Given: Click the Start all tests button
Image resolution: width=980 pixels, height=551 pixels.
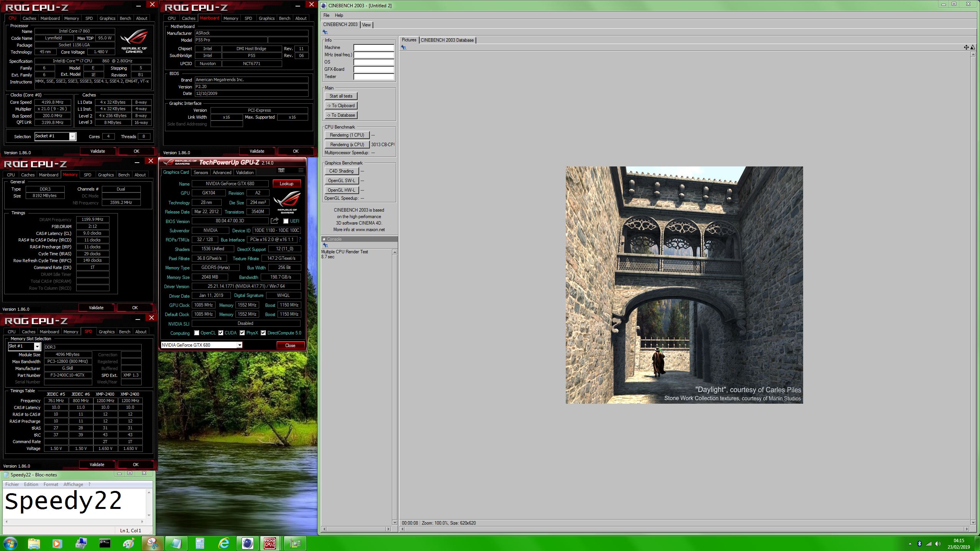Looking at the screenshot, I should 341,96.
